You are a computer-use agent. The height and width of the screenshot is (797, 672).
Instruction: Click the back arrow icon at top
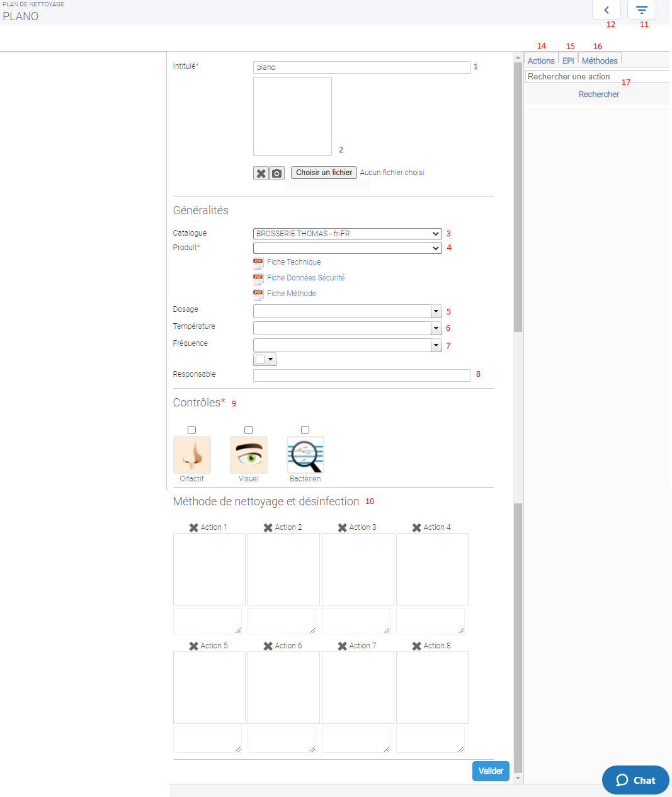[606, 10]
